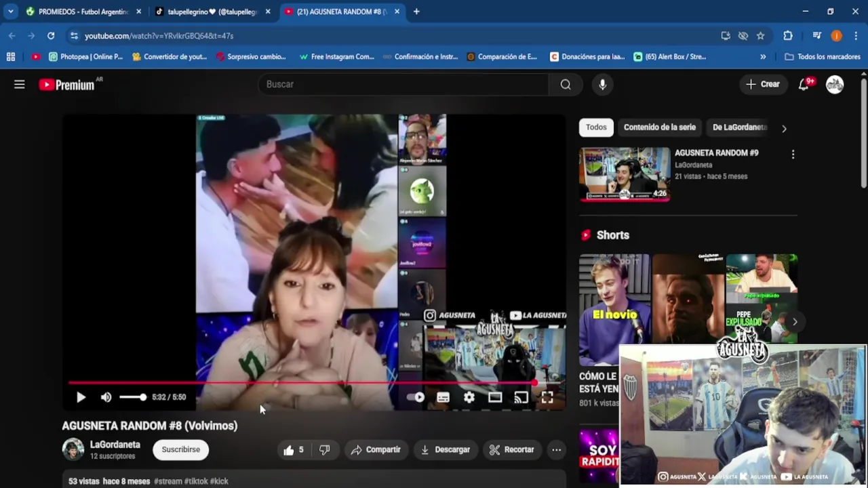Start voice search with microphone icon
The width and height of the screenshot is (868, 488).
[x=602, y=84]
